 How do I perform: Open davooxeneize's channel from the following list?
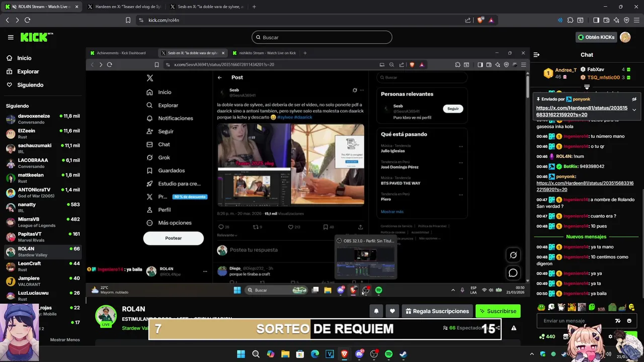(43, 119)
